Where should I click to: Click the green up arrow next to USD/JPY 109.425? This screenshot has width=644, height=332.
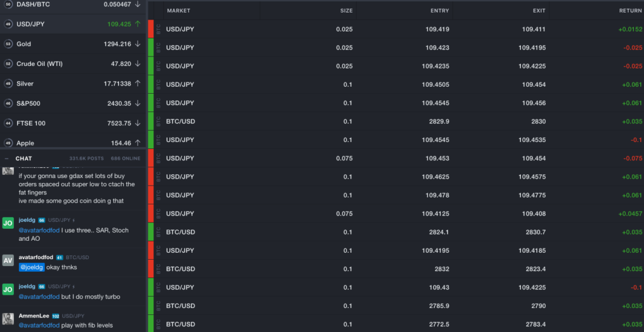pos(138,24)
